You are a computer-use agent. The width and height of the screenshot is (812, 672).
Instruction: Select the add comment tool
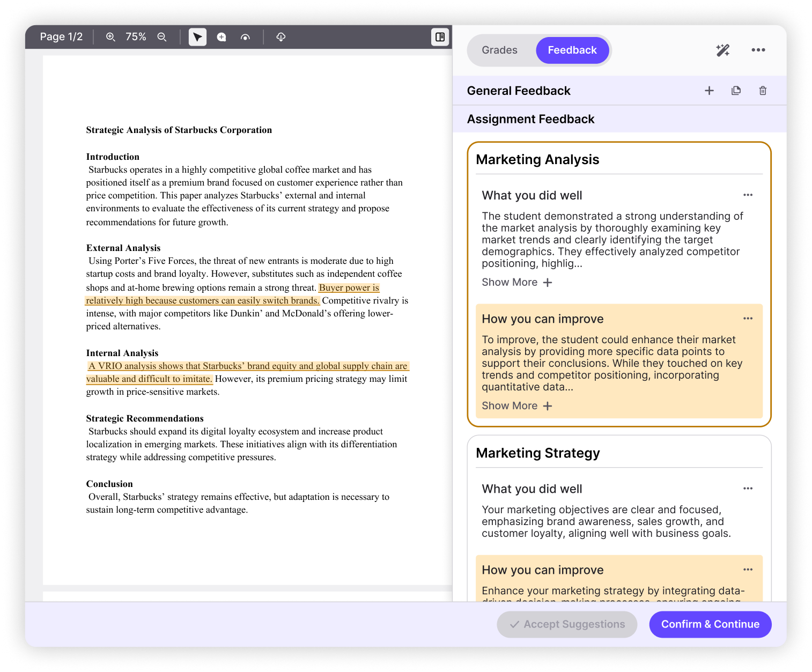pos(222,37)
